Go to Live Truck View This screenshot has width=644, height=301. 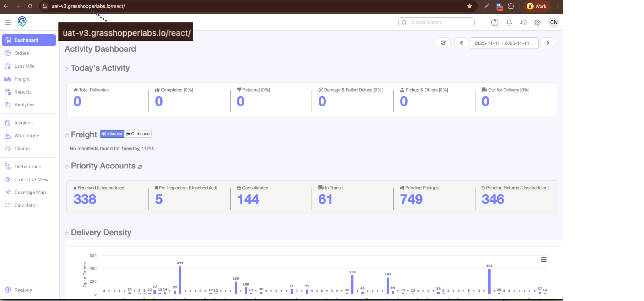click(x=31, y=179)
